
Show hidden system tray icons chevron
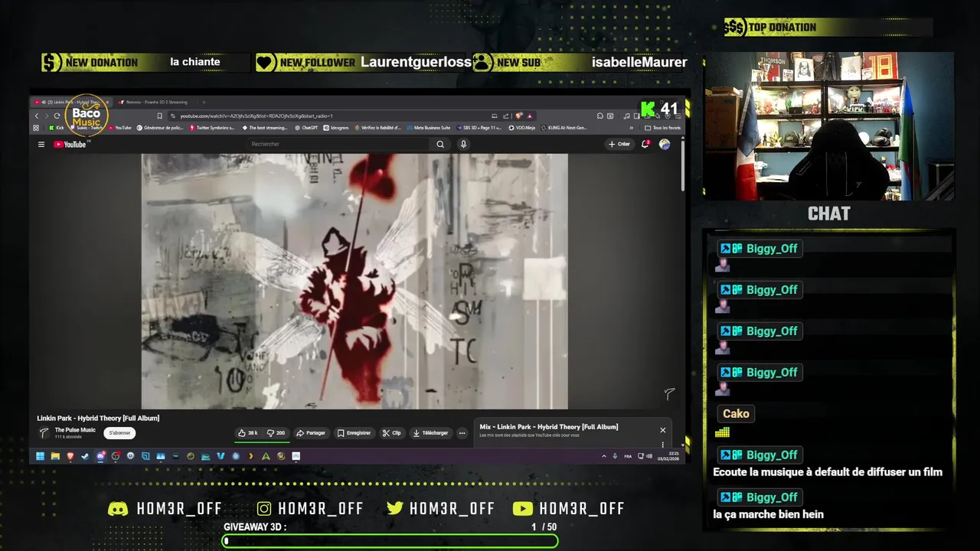pyautogui.click(x=604, y=456)
